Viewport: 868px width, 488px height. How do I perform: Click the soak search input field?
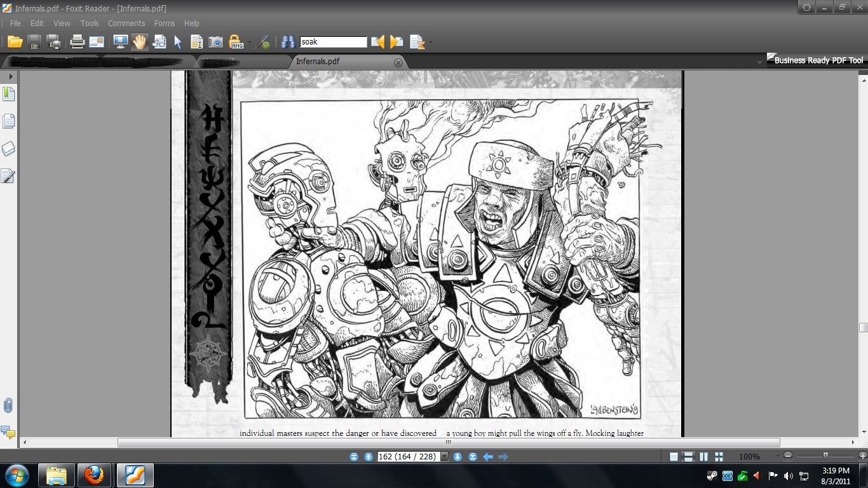point(334,42)
